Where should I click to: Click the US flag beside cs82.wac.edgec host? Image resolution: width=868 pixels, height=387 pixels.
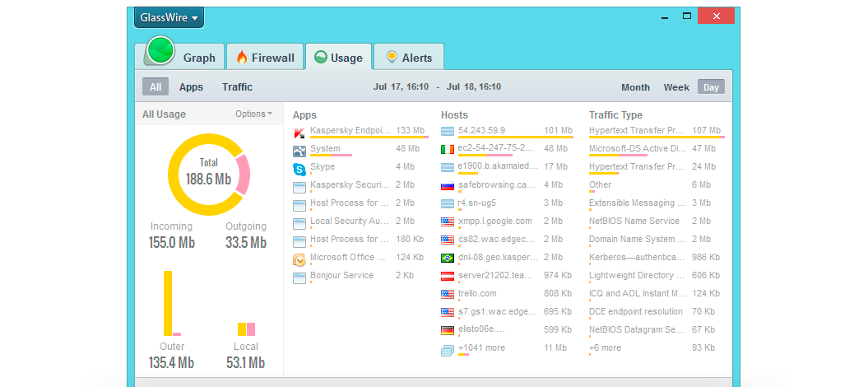coord(448,240)
